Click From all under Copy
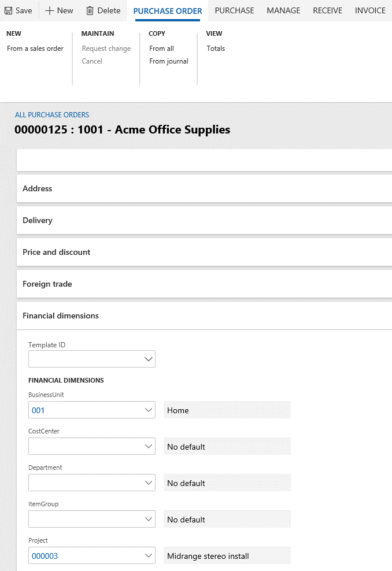Viewport: 392px width, 571px height. (161, 49)
